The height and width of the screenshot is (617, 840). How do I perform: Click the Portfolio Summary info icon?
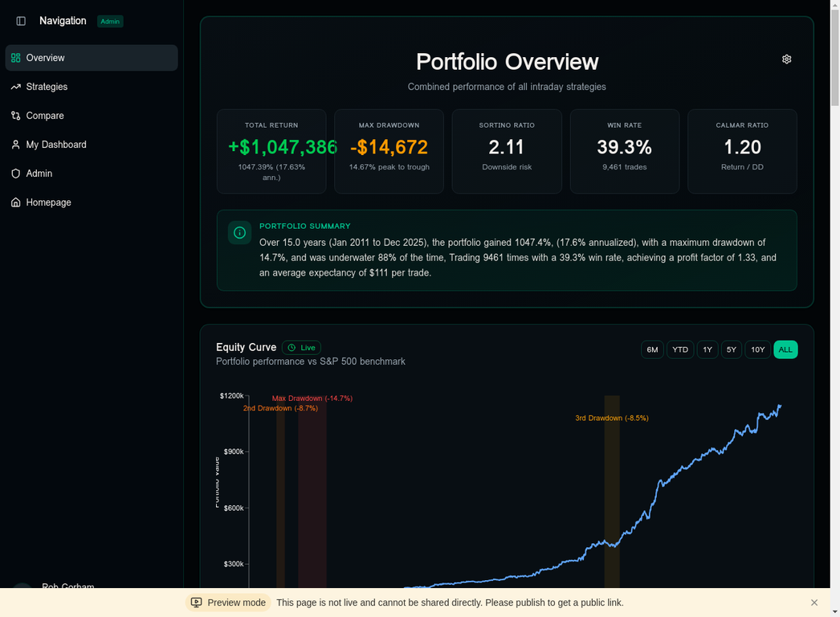click(239, 233)
